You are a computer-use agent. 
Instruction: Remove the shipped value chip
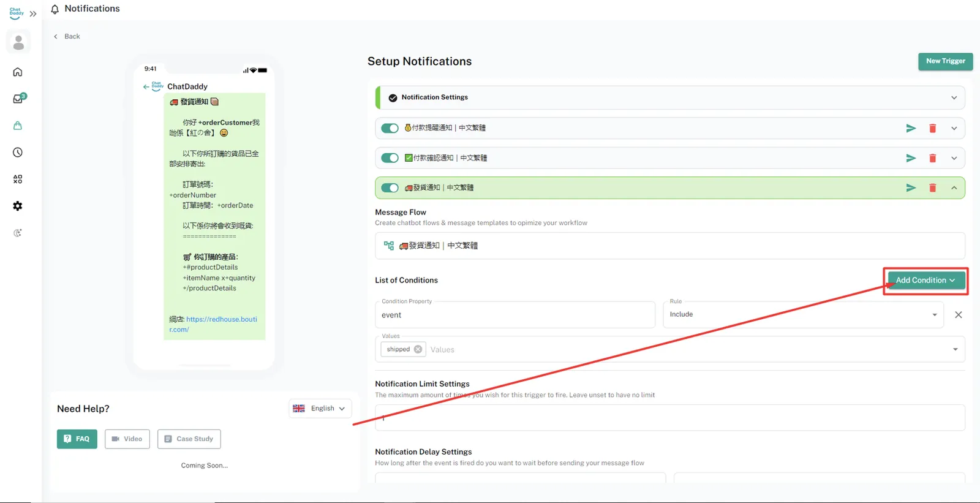418,349
